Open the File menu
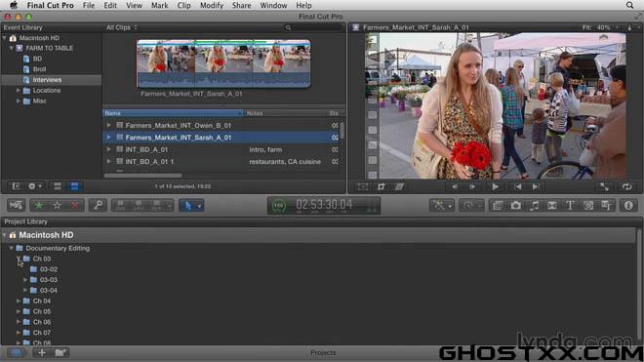644x362 pixels. 89,5
